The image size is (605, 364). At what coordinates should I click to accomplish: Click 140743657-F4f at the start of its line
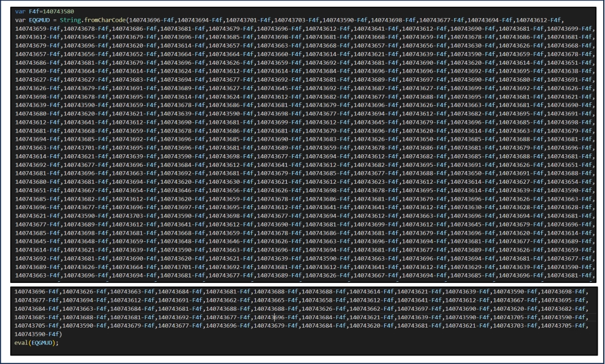38,54
